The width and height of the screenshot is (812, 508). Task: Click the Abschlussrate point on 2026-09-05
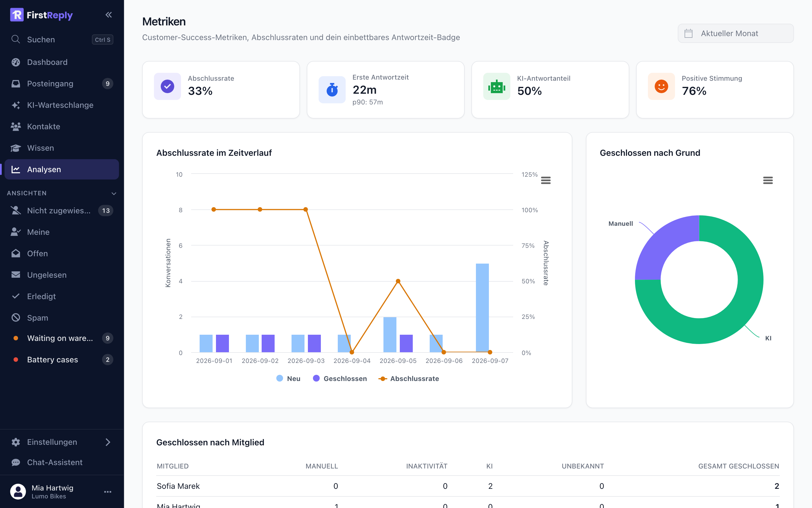click(x=398, y=281)
